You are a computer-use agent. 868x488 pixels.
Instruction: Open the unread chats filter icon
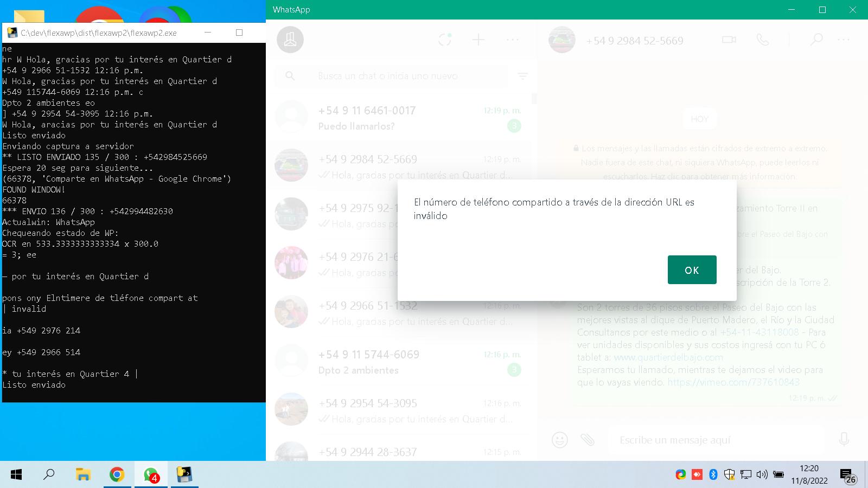click(523, 76)
